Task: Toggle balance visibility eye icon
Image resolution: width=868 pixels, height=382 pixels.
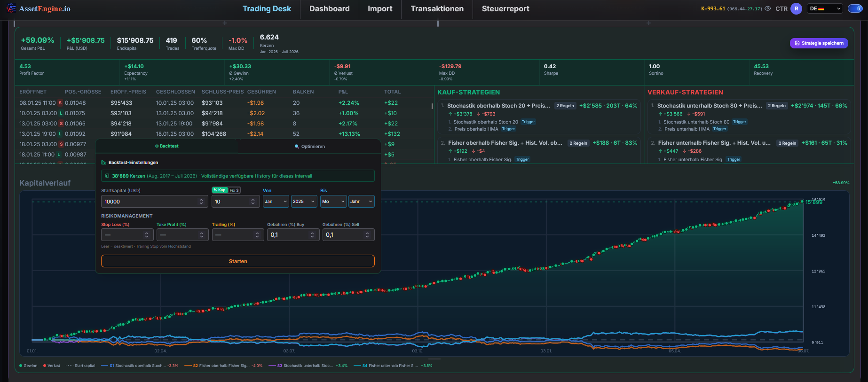Action: tap(768, 8)
